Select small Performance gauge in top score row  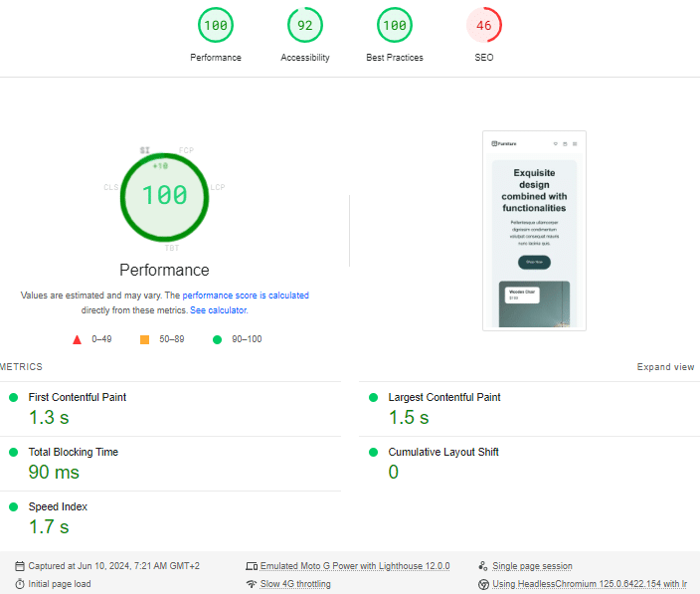coord(216,25)
